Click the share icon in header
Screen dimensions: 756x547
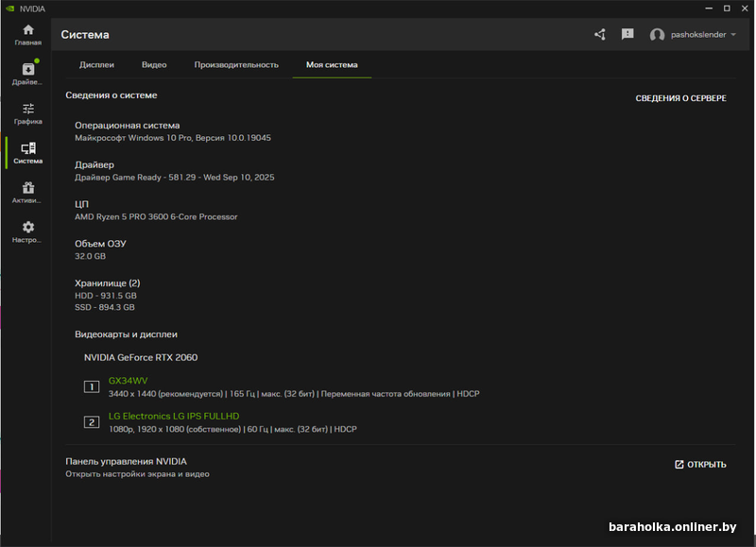point(600,35)
